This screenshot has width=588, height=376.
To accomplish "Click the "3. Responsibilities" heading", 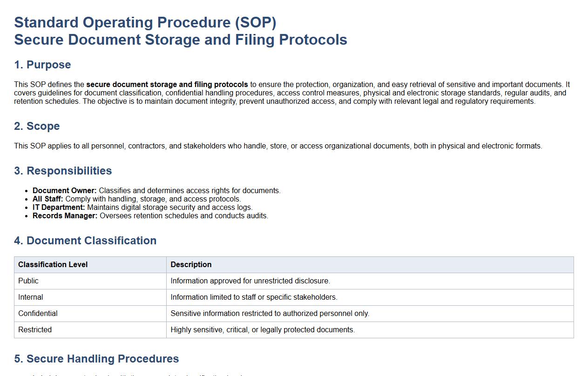I will point(63,171).
